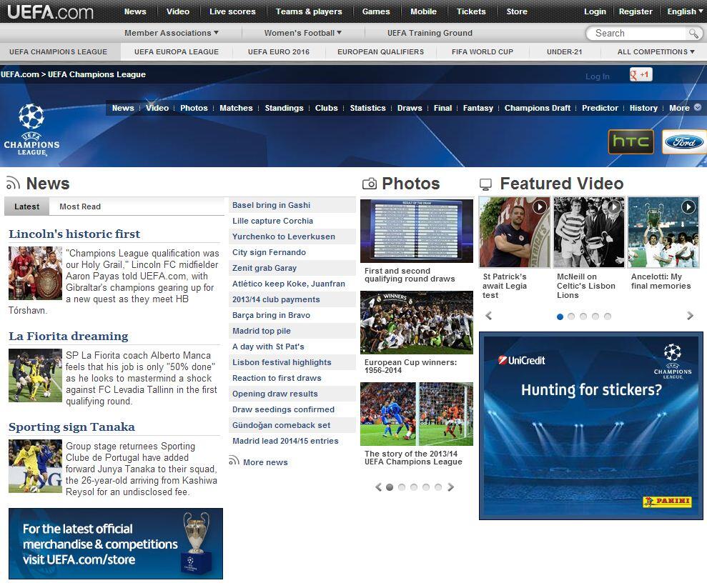Image resolution: width=707 pixels, height=588 pixels.
Task: Select fifth featured video page dot
Action: coord(608,317)
